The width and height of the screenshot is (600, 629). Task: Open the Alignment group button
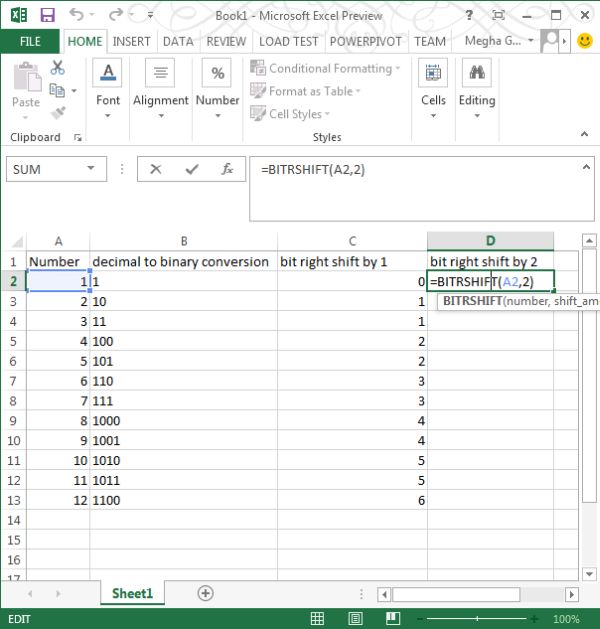[x=160, y=89]
